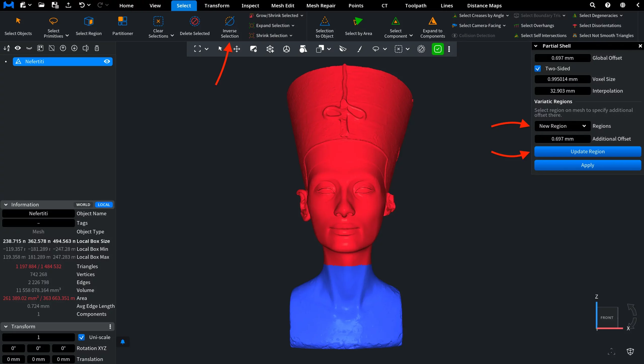The image size is (644, 364).
Task: Click the Select Region cube icon
Action: [x=89, y=21]
